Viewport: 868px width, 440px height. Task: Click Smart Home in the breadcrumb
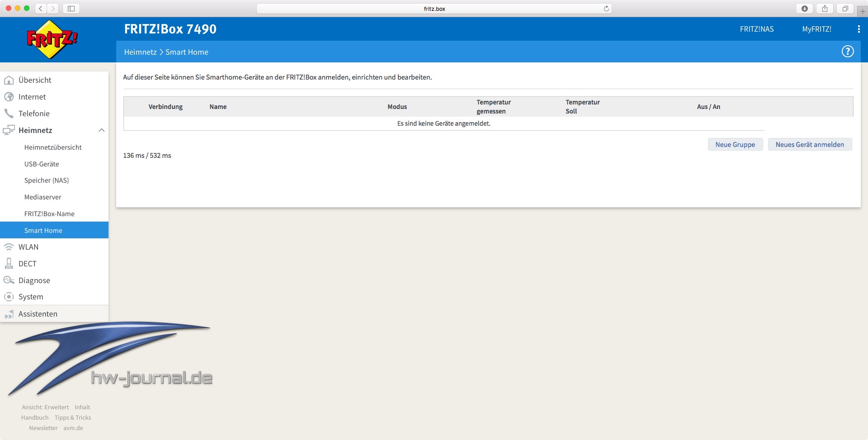click(x=187, y=52)
